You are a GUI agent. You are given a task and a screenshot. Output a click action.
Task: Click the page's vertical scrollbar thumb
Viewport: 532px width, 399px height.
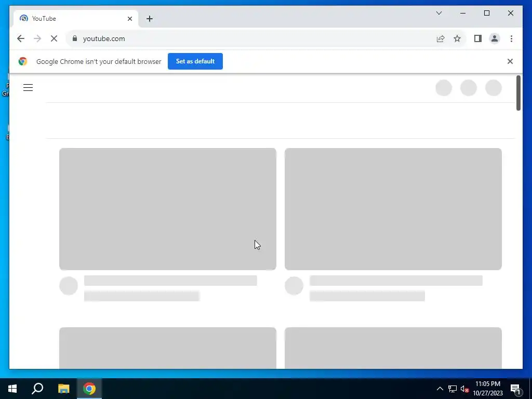coord(518,92)
